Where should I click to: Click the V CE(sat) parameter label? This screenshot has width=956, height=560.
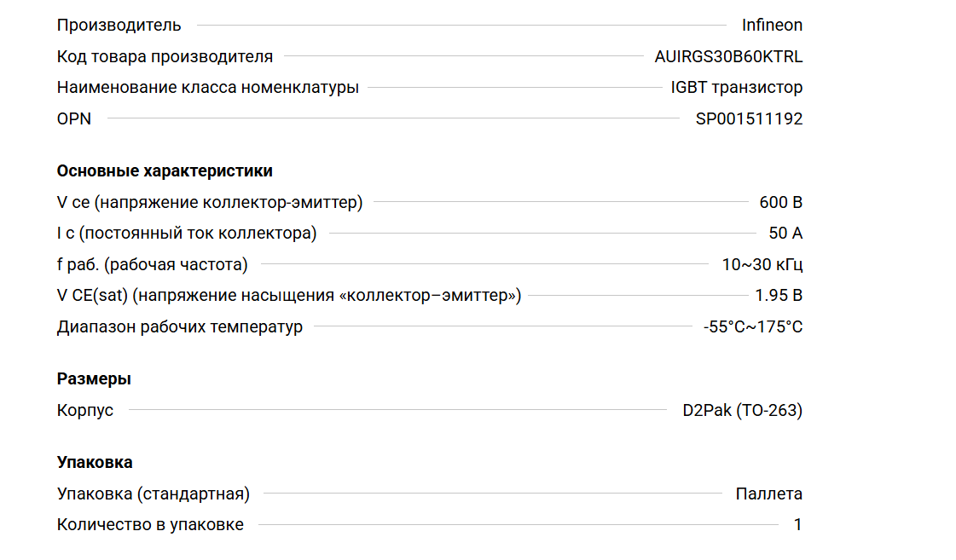click(288, 296)
